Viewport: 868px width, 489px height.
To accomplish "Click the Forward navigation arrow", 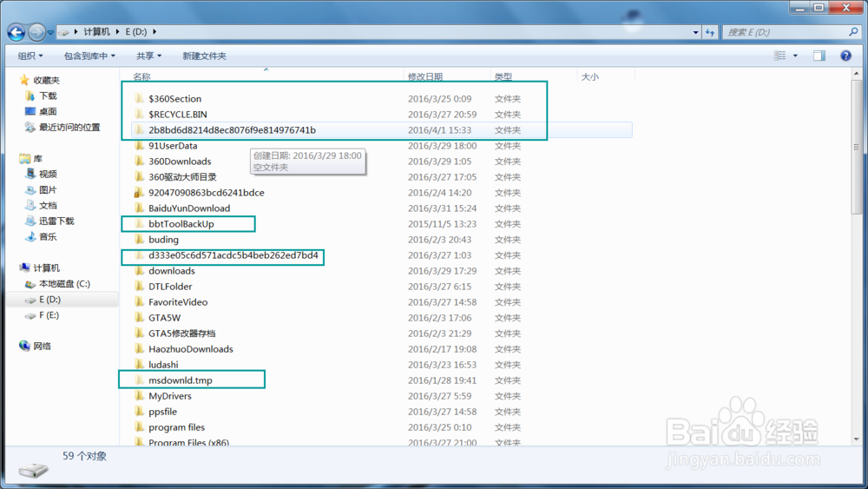I will 36,32.
